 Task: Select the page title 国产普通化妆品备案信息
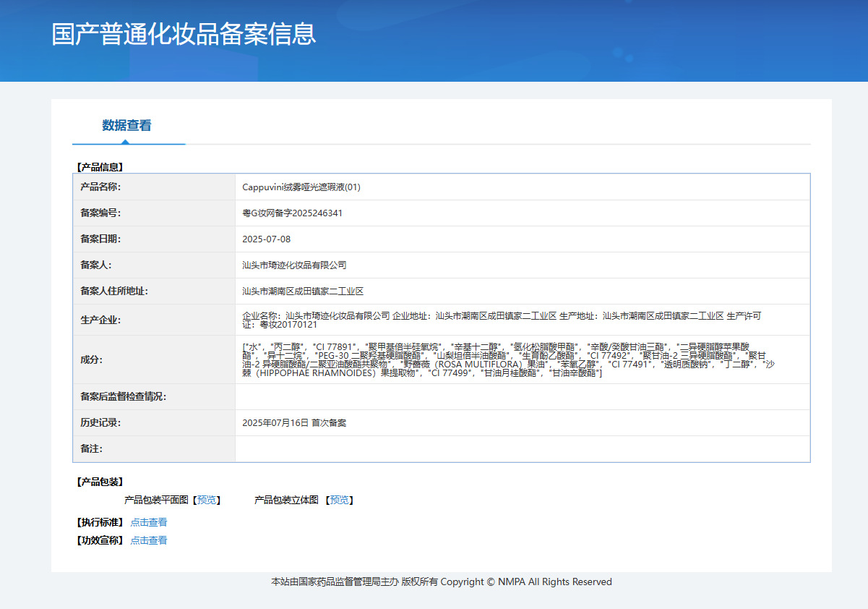click(184, 34)
